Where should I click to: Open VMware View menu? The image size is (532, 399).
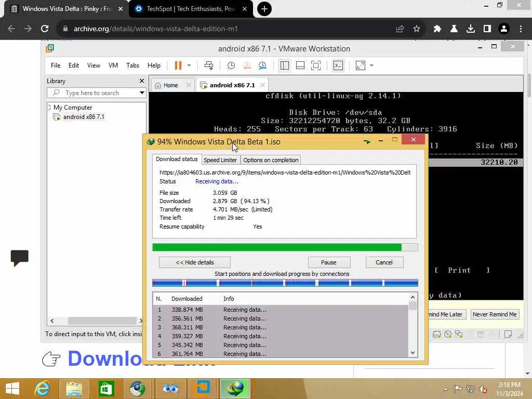coord(94,65)
